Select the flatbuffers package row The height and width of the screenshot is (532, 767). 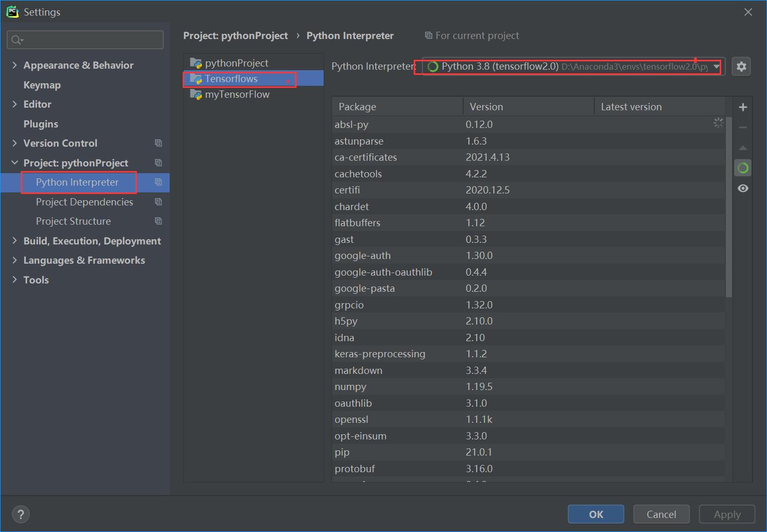click(528, 223)
